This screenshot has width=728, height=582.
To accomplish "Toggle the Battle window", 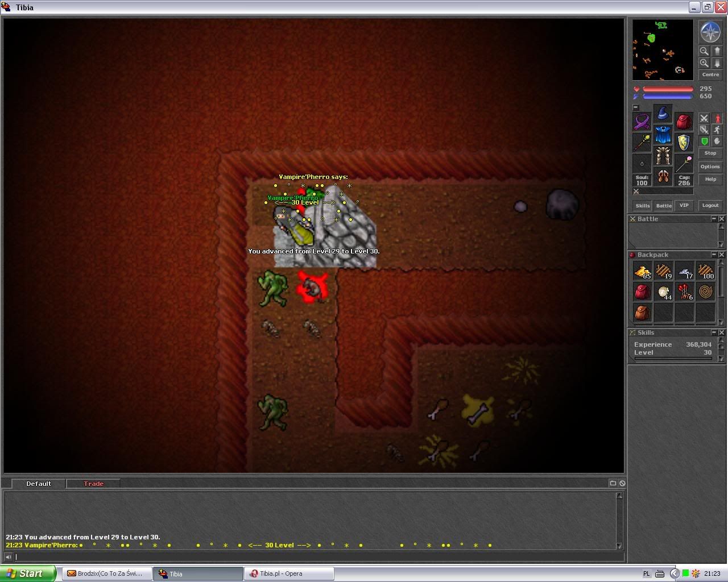I will point(664,206).
